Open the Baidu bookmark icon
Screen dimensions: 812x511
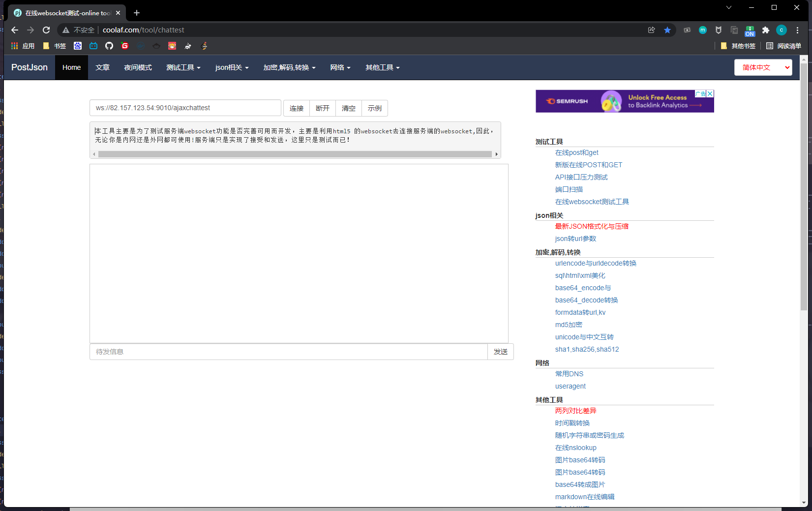(77, 46)
